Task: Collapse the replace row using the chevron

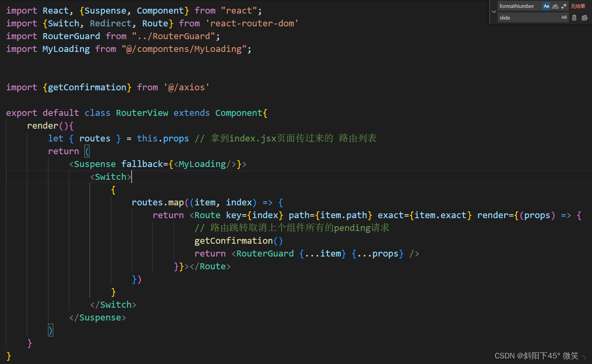Action: [x=494, y=12]
